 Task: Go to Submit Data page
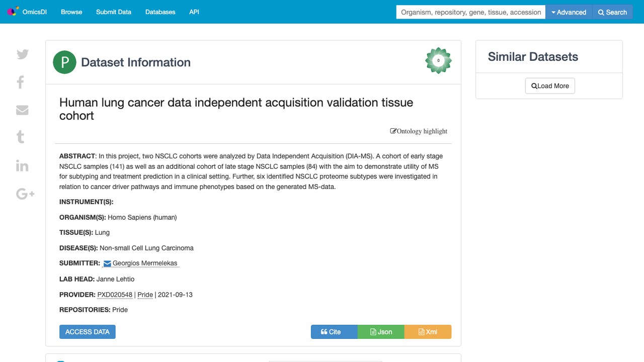(114, 12)
